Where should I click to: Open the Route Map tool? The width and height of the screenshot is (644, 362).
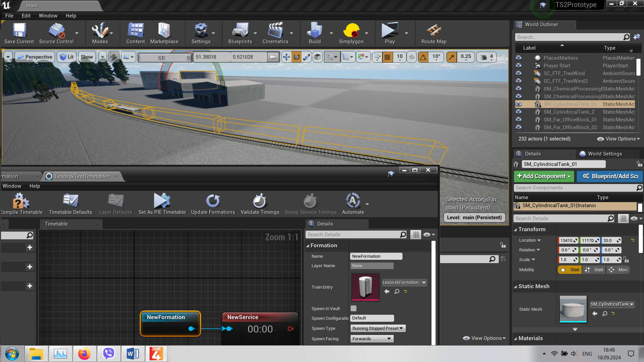(x=434, y=34)
